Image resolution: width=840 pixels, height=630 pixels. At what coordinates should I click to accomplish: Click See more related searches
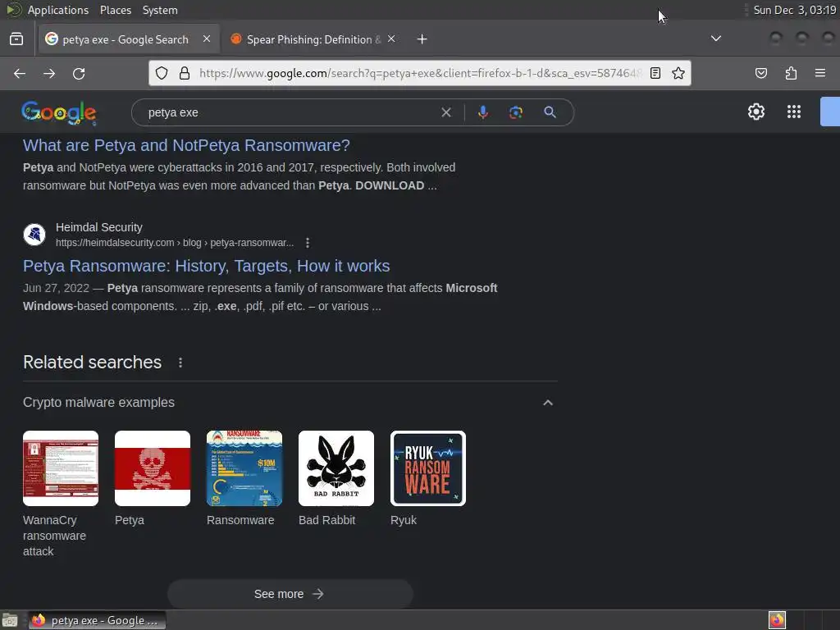[290, 594]
